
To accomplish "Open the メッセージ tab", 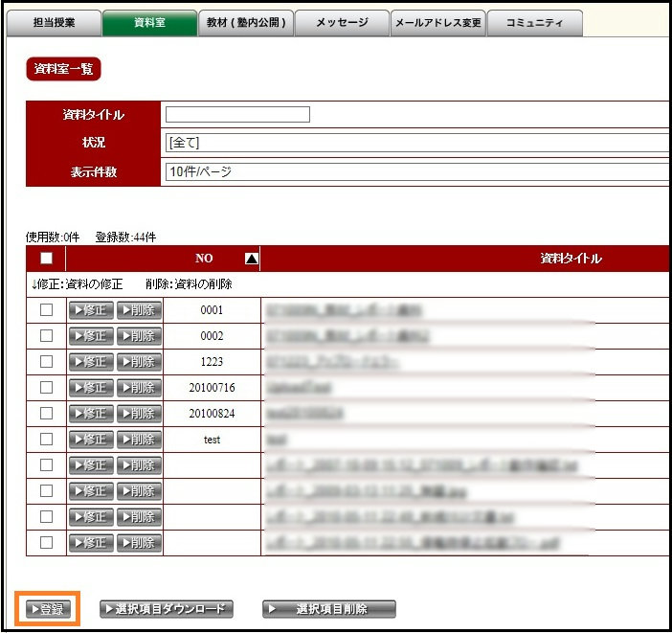I will coord(342,23).
